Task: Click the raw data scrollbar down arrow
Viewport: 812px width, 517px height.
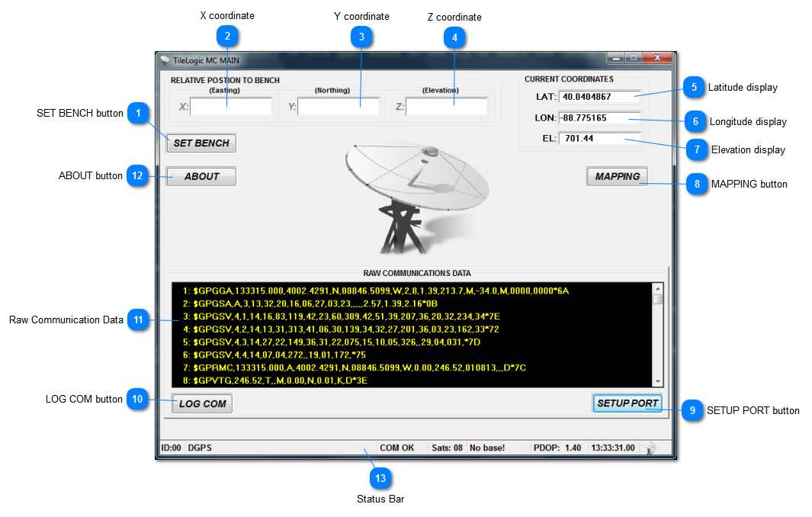Action: pos(657,381)
